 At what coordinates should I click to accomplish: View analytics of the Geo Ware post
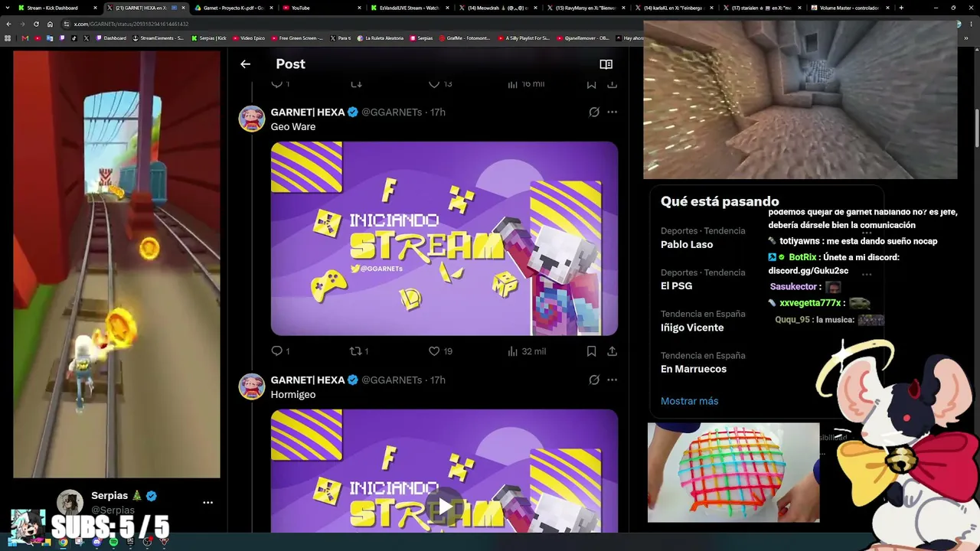[x=526, y=351]
